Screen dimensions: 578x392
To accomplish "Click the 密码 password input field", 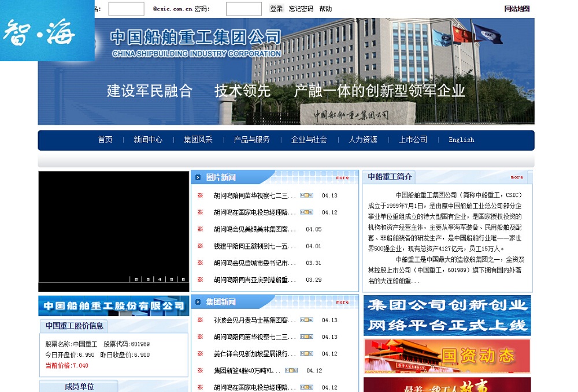I will (x=244, y=9).
